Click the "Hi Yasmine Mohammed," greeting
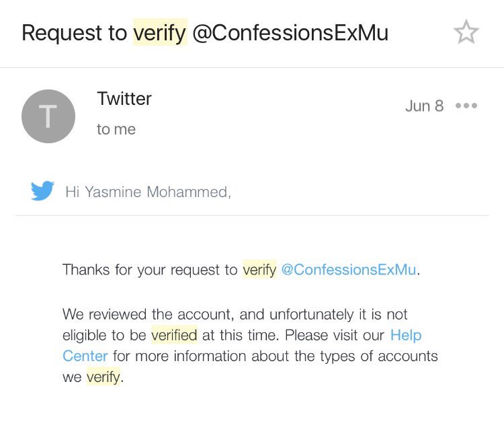The height and width of the screenshot is (425, 504). click(x=148, y=192)
